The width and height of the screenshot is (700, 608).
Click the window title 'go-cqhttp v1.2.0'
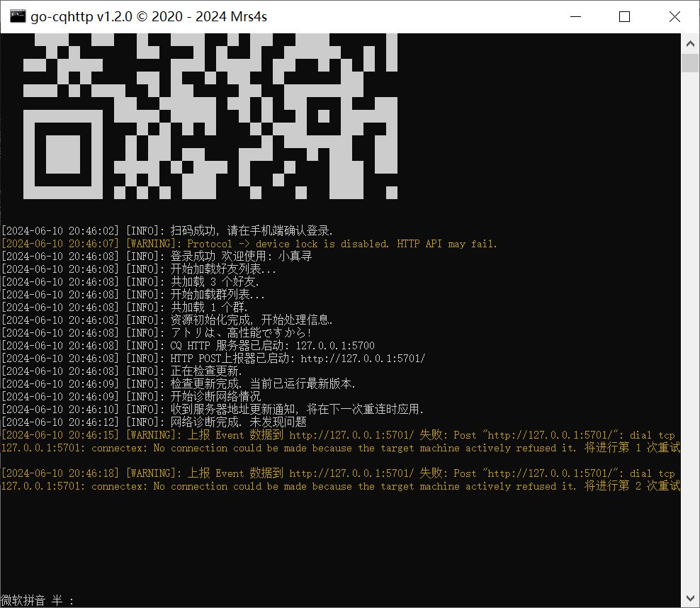point(81,16)
